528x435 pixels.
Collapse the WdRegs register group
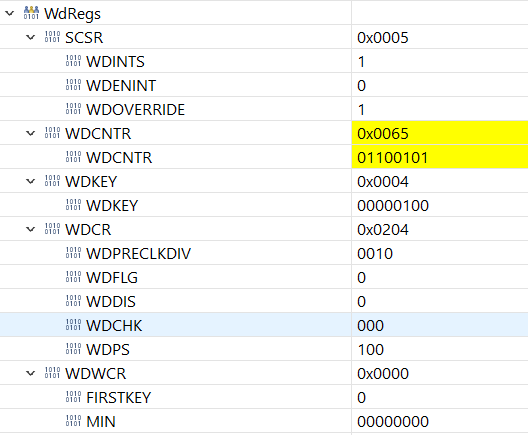point(10,13)
